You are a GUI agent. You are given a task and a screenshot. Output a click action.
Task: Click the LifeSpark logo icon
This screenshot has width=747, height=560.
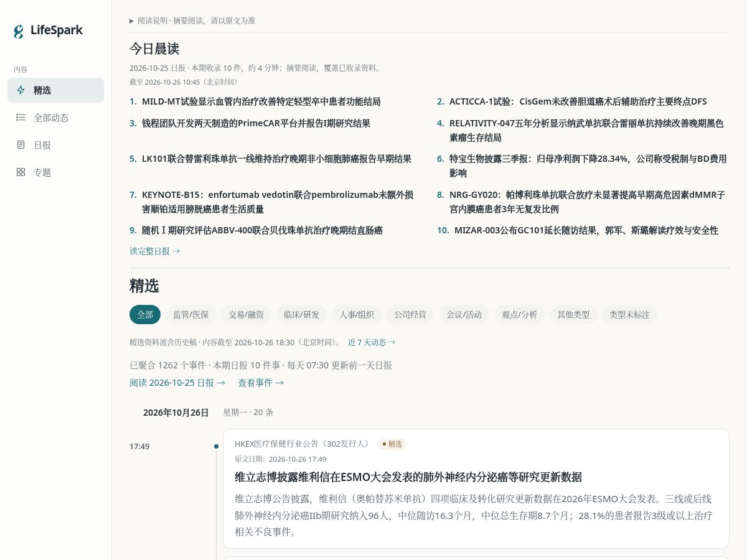coord(19,31)
